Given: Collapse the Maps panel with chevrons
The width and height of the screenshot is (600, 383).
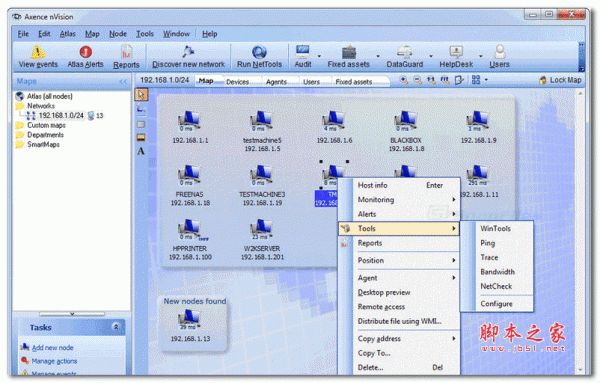Looking at the screenshot, I should click(x=123, y=81).
